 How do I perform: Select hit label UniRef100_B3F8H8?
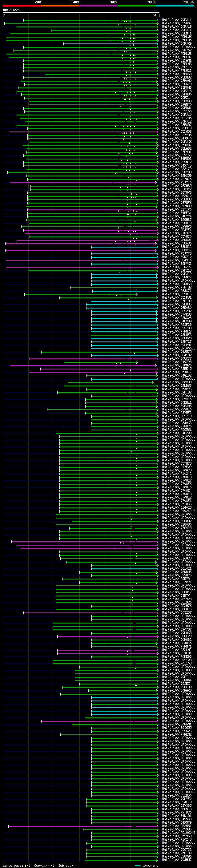[x=176, y=88]
